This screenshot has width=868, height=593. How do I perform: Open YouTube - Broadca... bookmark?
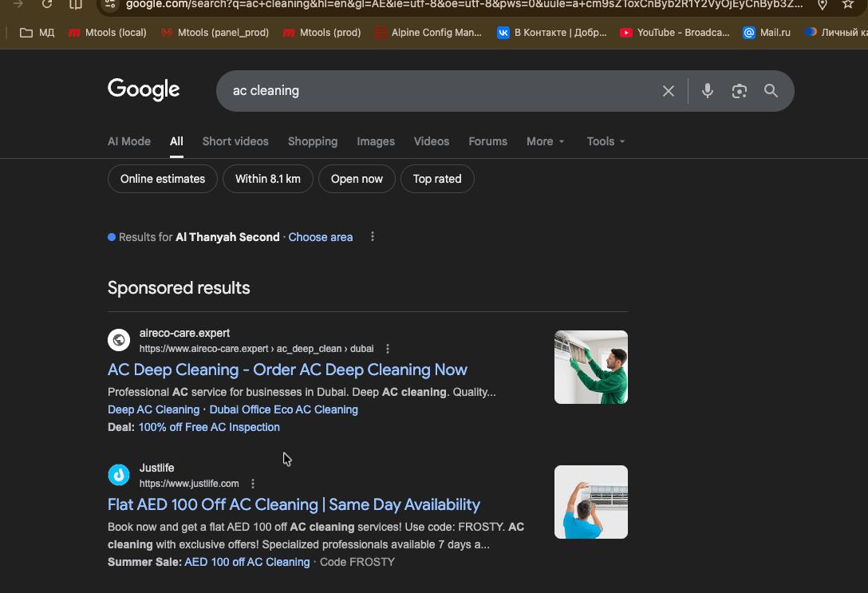pos(675,33)
